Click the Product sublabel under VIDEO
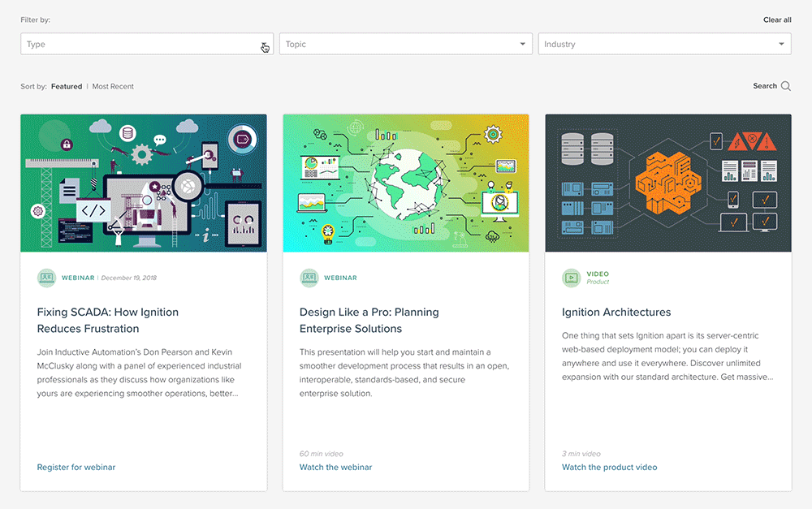This screenshot has height=509, width=812. tap(598, 283)
